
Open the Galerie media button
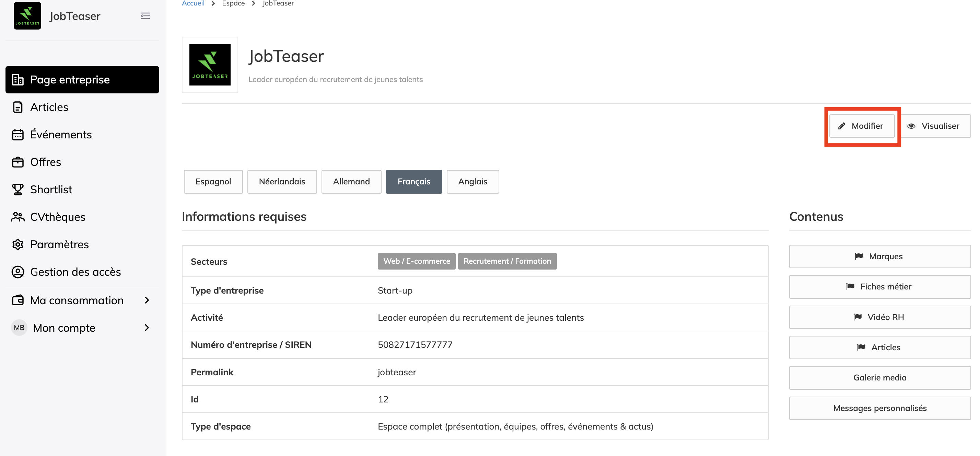click(879, 378)
